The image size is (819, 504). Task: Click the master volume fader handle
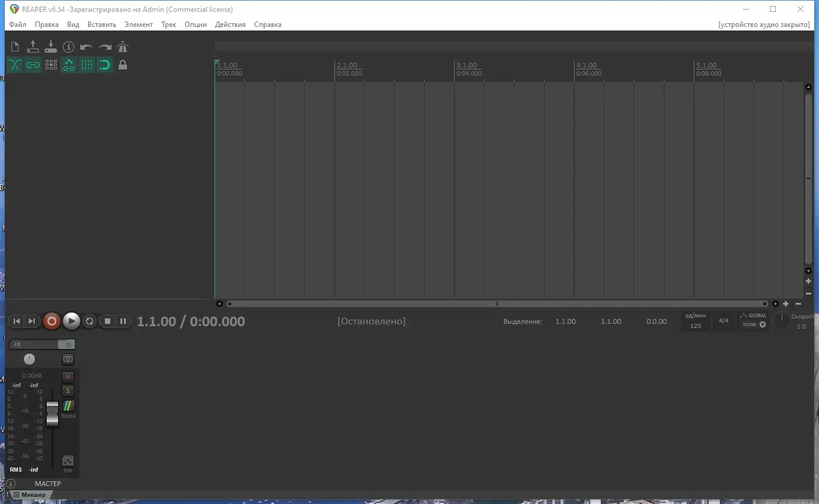(53, 414)
